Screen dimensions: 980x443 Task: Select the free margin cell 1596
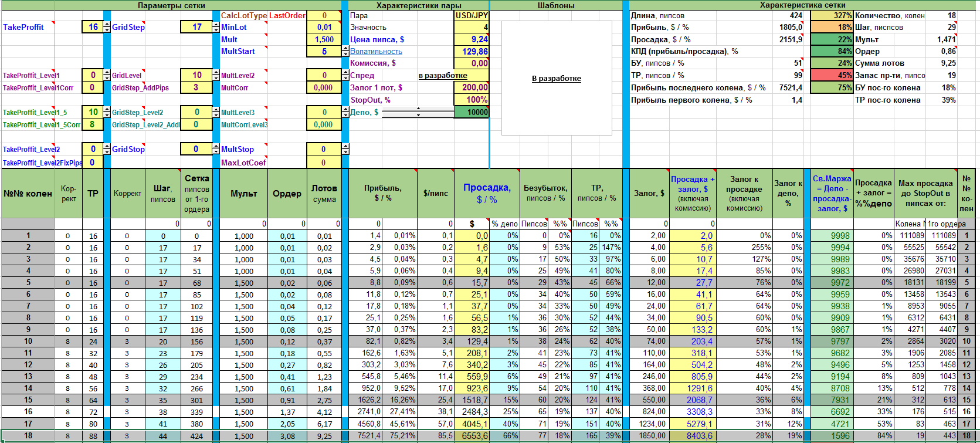click(832, 436)
